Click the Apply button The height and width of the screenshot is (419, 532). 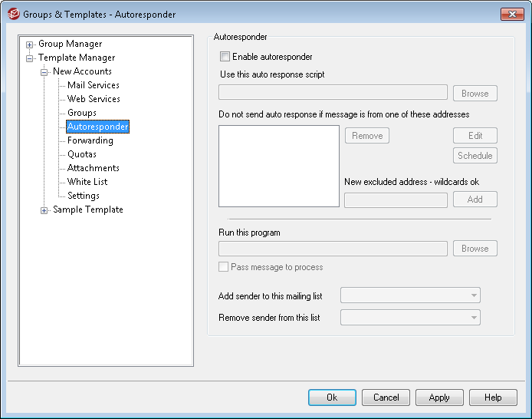coord(439,398)
